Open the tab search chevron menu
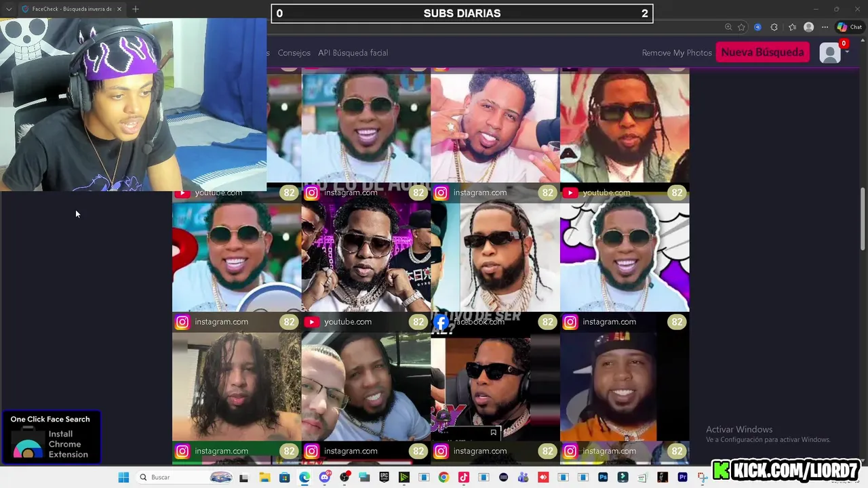The height and width of the screenshot is (488, 868). click(x=8, y=9)
